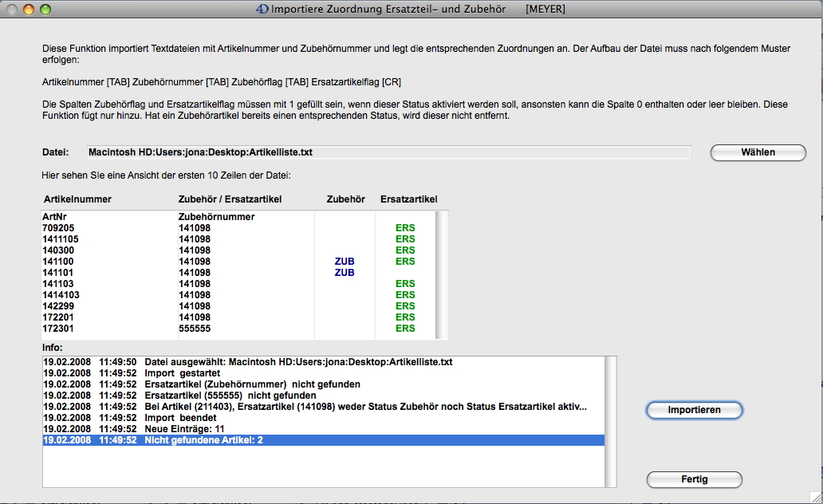Click the ERS flag in row 172301
The image size is (823, 504).
click(x=405, y=329)
